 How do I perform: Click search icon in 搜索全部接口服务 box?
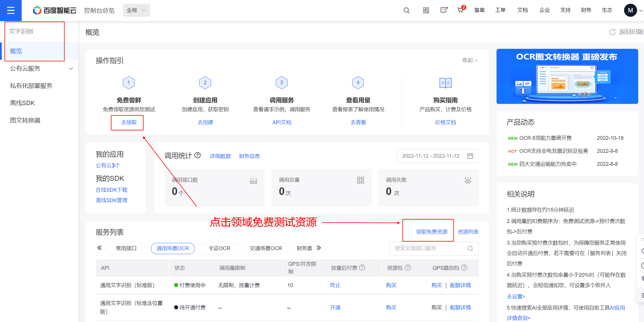point(470,248)
